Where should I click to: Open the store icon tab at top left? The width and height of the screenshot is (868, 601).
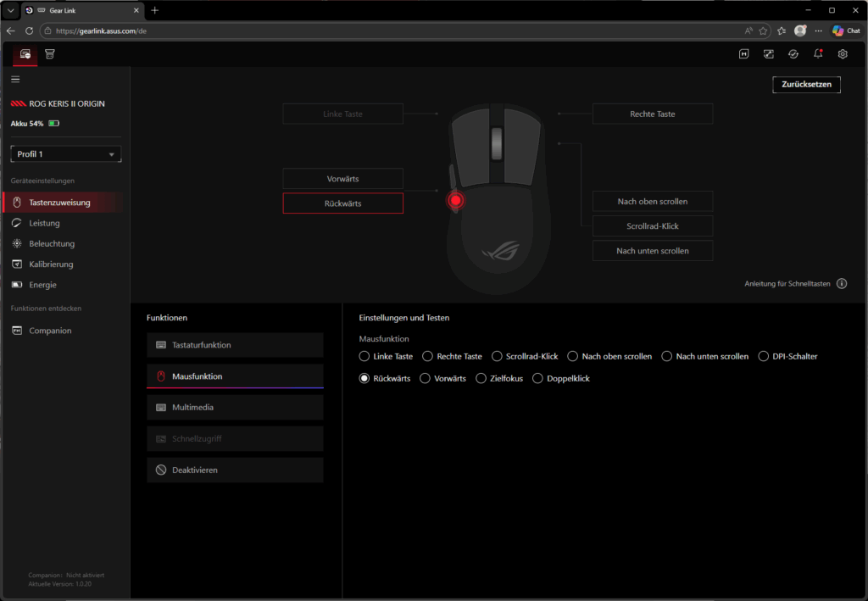click(x=50, y=54)
